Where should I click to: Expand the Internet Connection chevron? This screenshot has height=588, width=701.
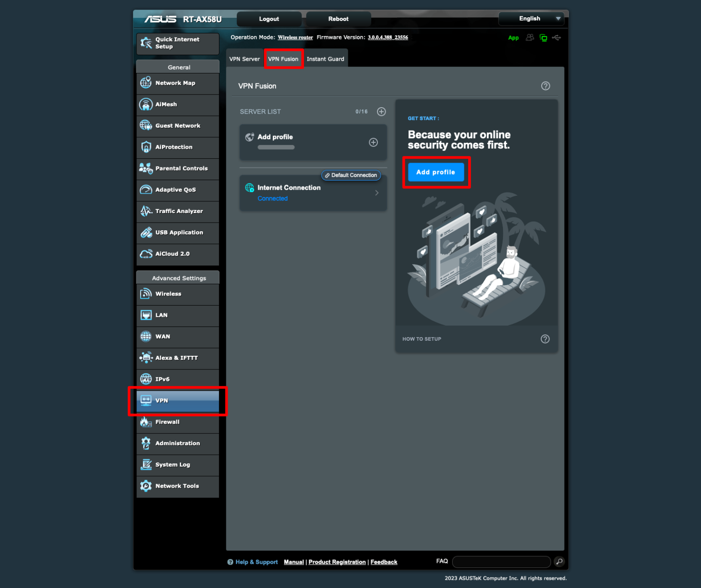377,193
